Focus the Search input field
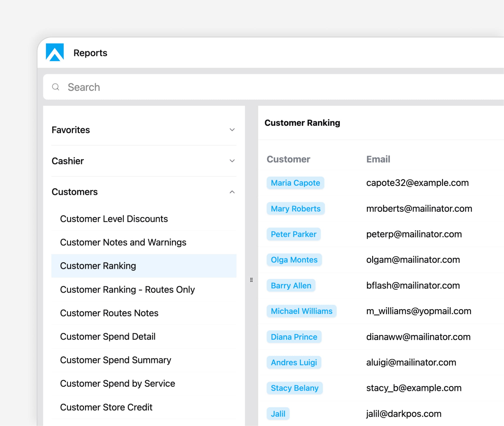This screenshot has width=504, height=426. click(274, 87)
